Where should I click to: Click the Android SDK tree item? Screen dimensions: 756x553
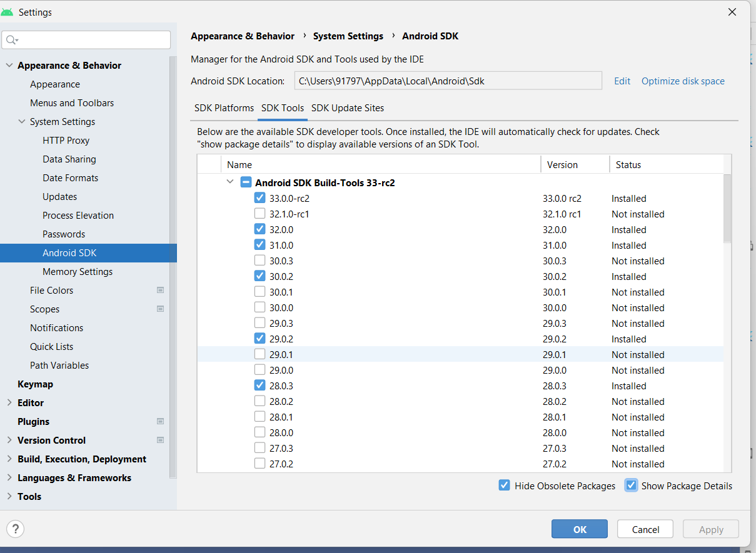point(88,252)
